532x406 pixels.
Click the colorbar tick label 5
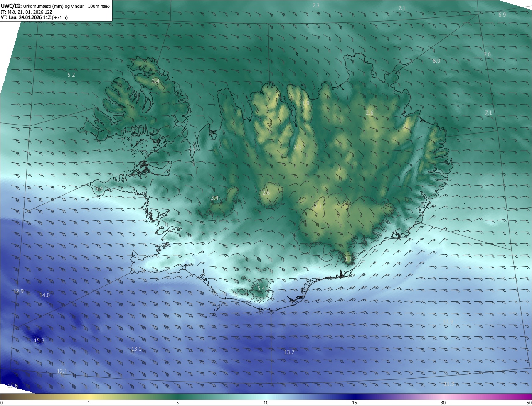click(x=177, y=403)
